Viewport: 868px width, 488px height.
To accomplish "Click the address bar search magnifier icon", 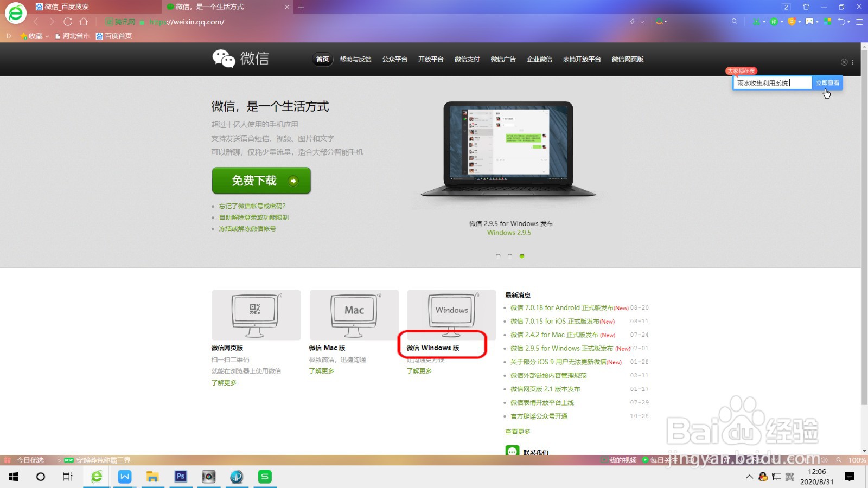I will 735,22.
